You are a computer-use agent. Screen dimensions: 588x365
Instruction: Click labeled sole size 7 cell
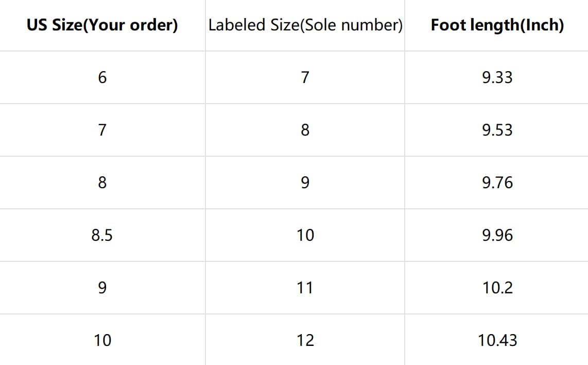pos(305,77)
